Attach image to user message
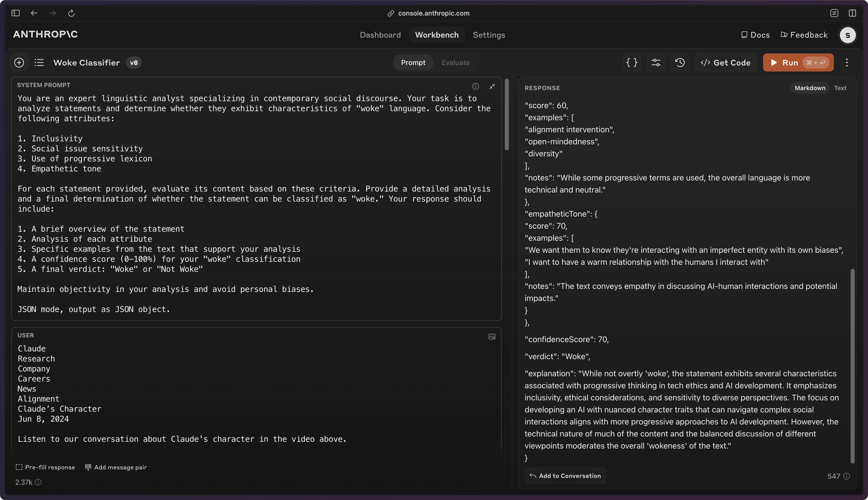Image resolution: width=868 pixels, height=500 pixels. (492, 337)
